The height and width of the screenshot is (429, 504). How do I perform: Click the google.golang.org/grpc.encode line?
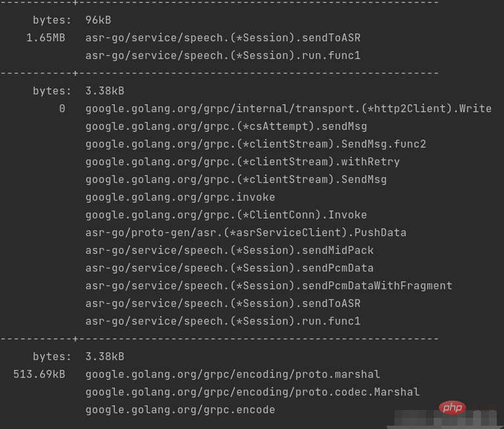180,410
